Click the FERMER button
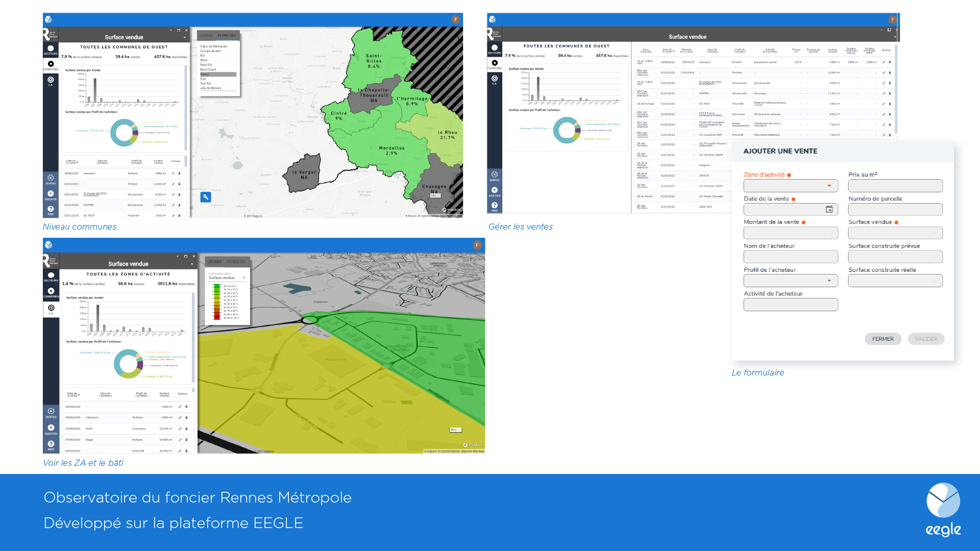 (883, 339)
